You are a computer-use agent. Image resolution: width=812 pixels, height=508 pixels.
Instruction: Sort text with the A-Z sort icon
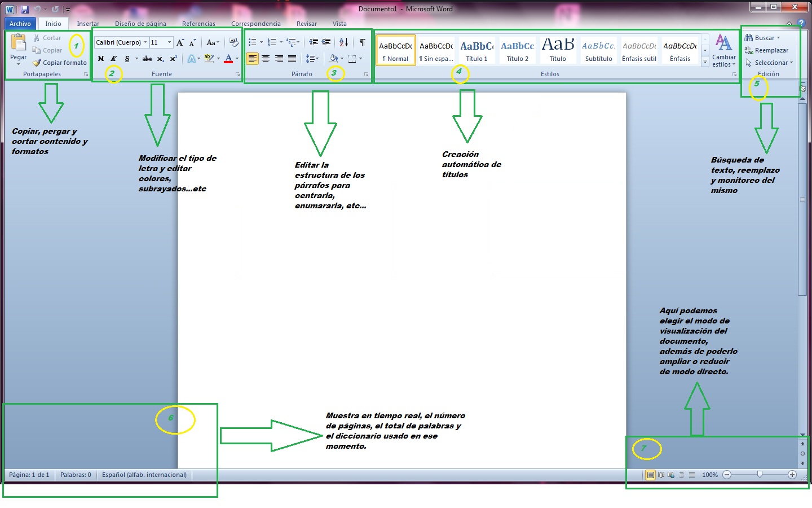(x=344, y=42)
